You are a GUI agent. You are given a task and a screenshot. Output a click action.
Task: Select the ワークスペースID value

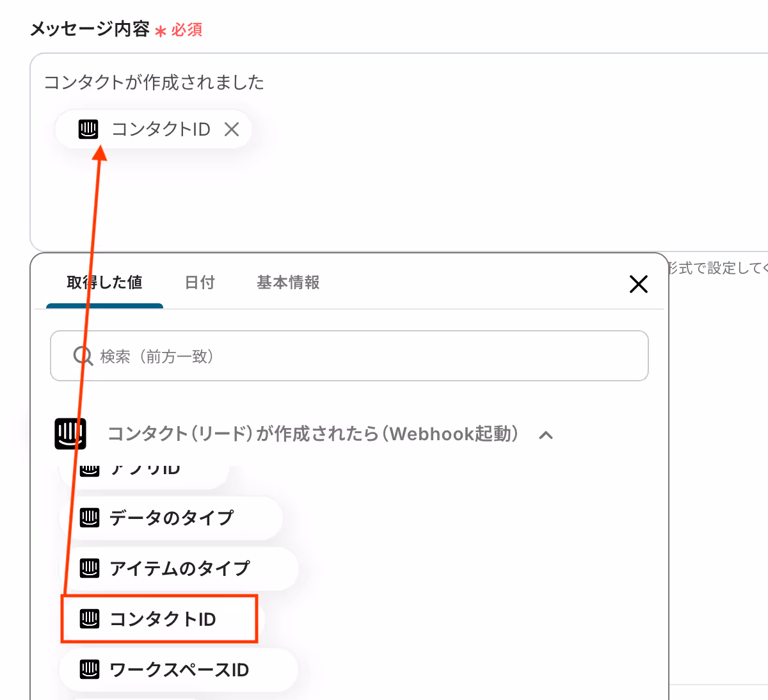[x=179, y=670]
